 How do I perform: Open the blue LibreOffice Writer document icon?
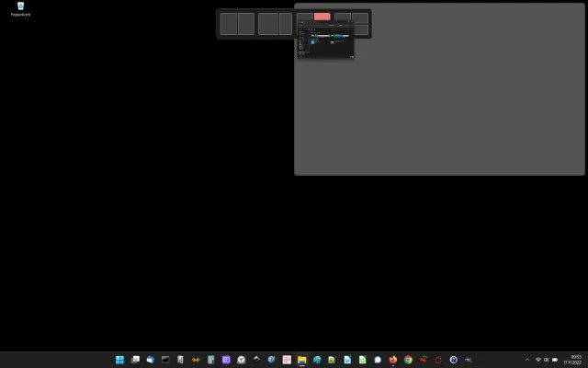(347, 360)
